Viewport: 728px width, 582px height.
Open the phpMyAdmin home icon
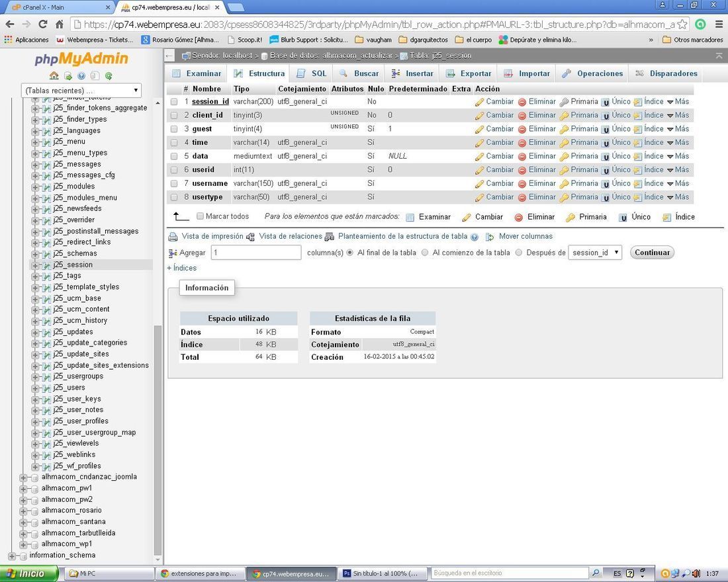coord(54,75)
